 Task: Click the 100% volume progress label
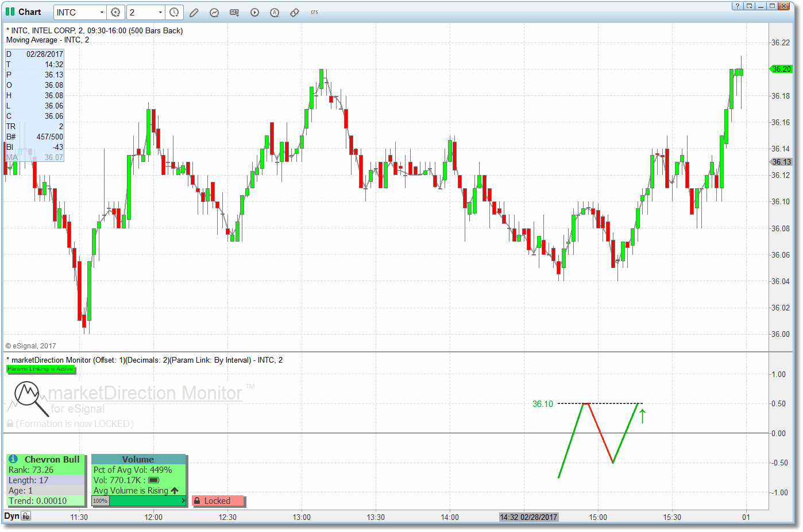[x=101, y=501]
